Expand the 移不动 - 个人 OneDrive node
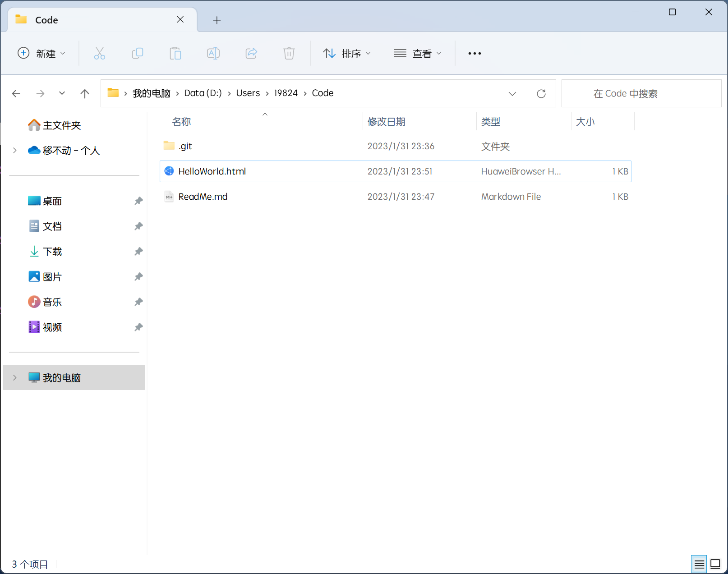This screenshot has height=574, width=728. point(15,150)
